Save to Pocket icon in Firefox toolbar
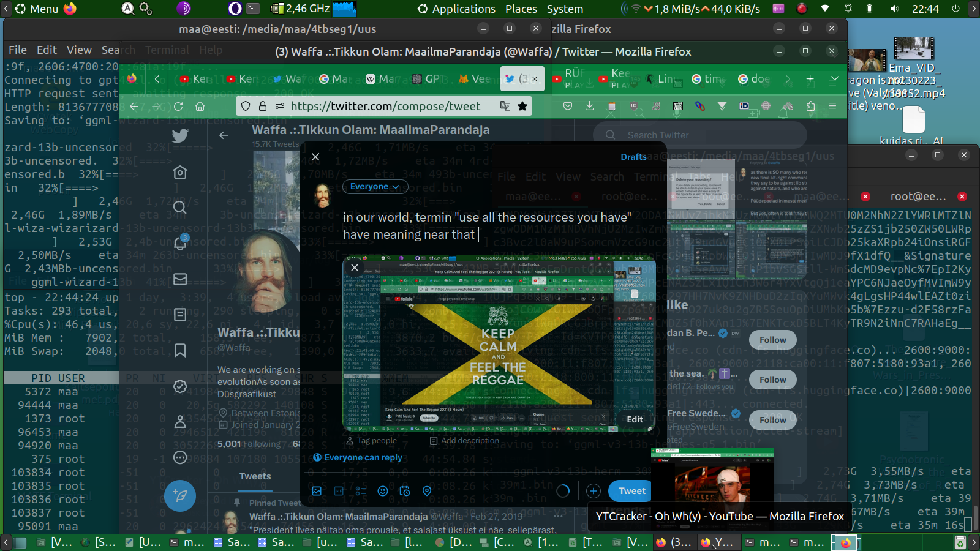Screen dimensions: 980x551 point(568,107)
